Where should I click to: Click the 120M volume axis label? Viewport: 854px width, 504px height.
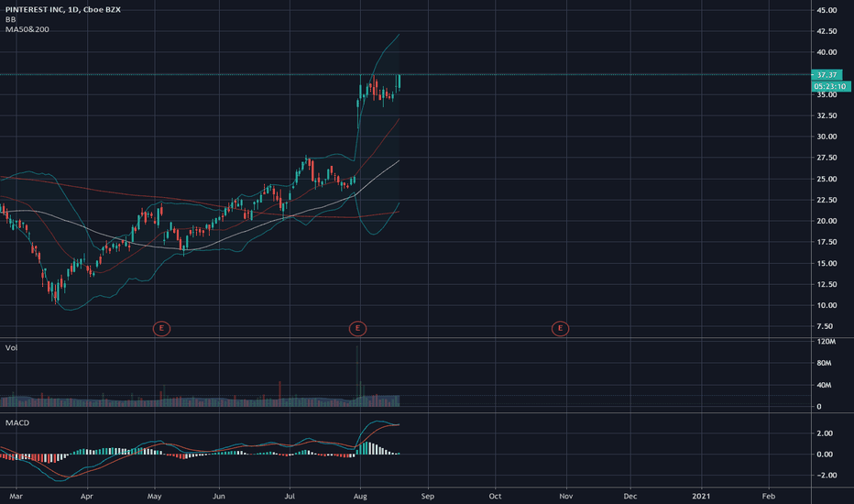coord(826,342)
